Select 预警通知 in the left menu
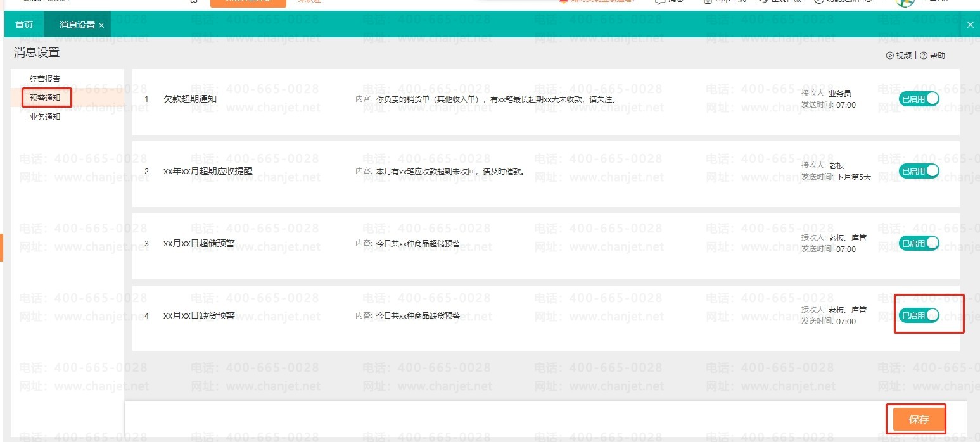Viewport: 980px width, 442px height. (45, 98)
